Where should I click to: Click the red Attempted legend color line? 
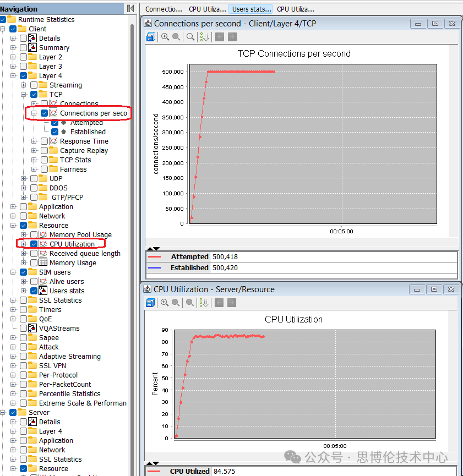(155, 256)
